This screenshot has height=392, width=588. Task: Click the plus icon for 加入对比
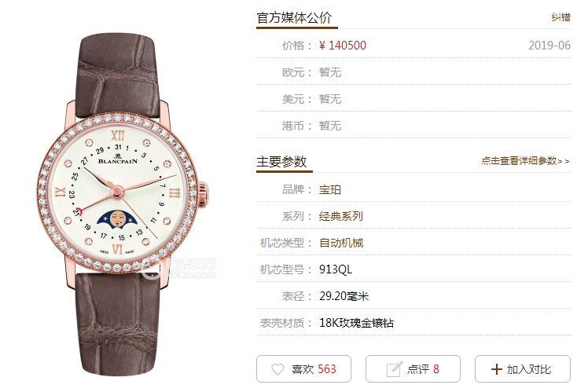(x=497, y=369)
